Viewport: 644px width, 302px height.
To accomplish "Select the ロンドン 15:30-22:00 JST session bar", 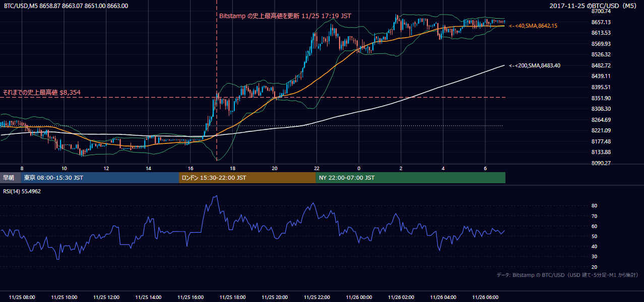I will tap(247, 178).
